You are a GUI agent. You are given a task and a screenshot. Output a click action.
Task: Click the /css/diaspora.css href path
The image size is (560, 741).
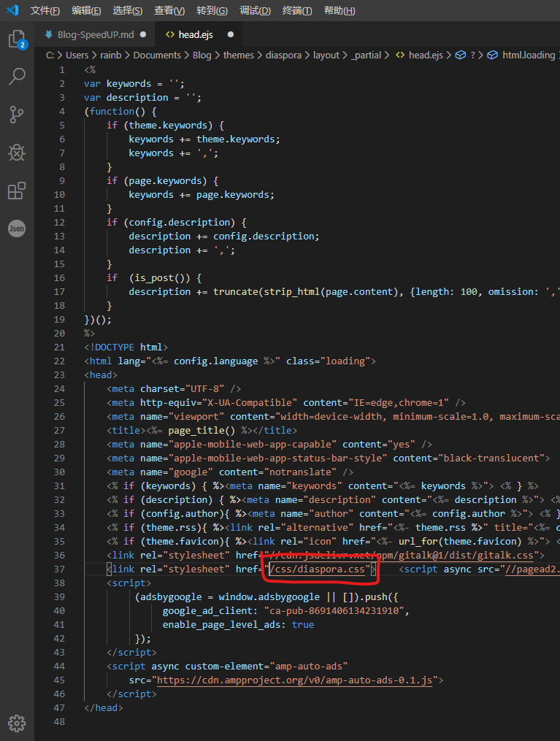tap(318, 569)
